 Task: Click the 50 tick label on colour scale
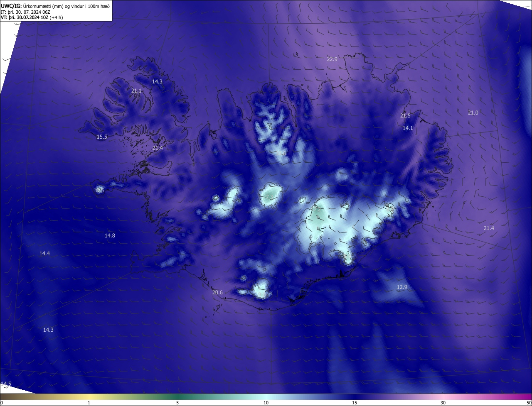[x=529, y=403]
